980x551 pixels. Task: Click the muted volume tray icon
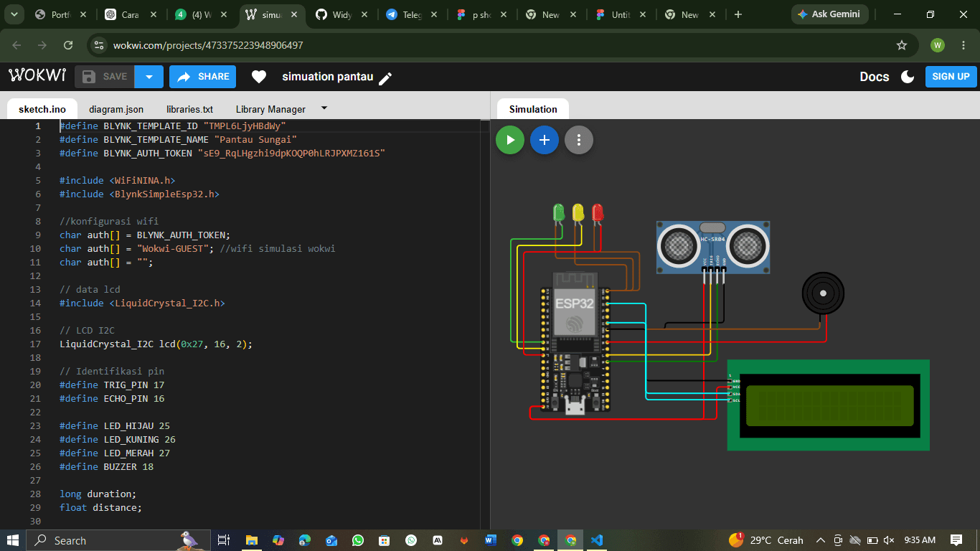click(889, 540)
